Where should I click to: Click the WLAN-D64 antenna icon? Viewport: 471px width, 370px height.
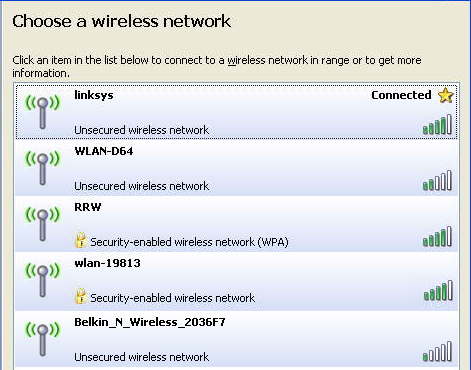42,168
